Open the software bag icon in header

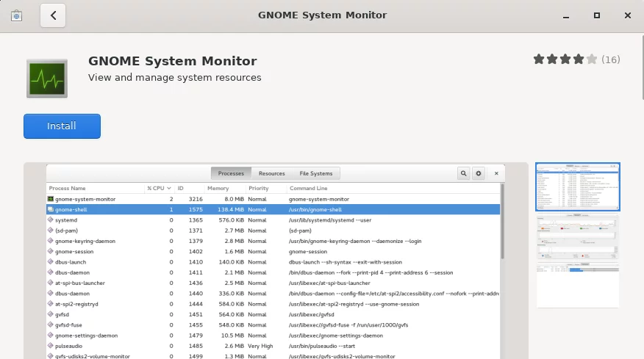(x=16, y=15)
